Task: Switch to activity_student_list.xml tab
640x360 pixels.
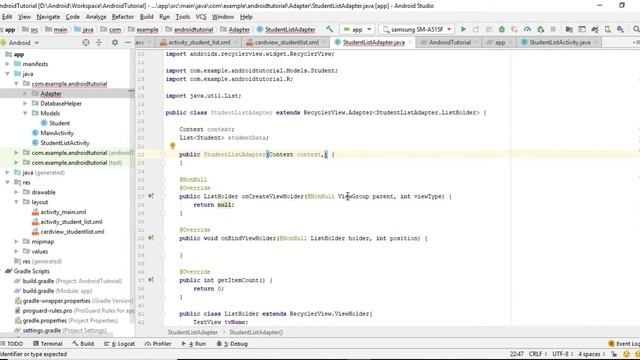Action: pyautogui.click(x=199, y=42)
